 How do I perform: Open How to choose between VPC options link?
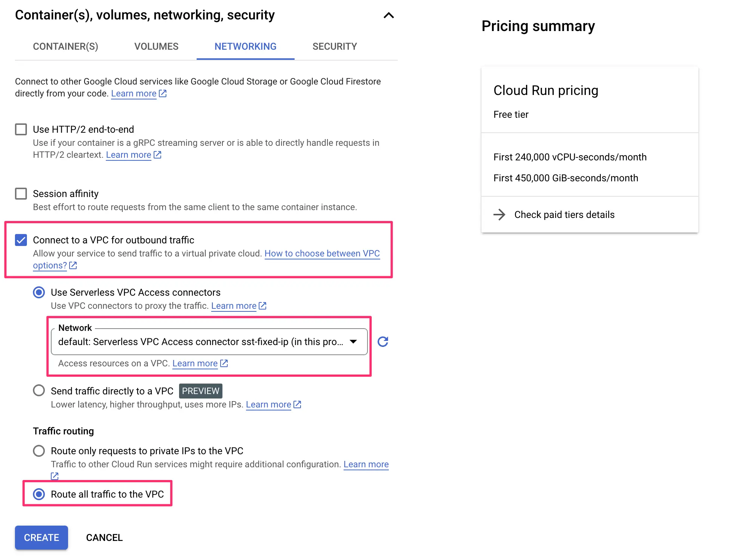pos(322,253)
